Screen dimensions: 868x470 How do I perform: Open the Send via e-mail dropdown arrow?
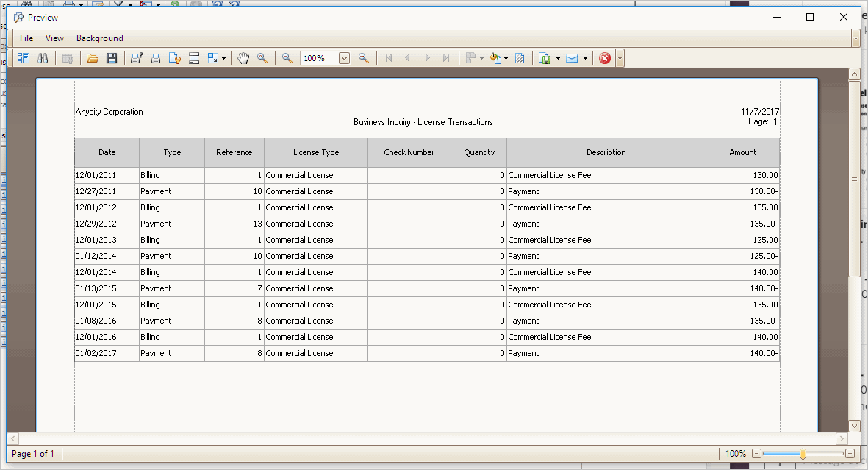click(585, 58)
